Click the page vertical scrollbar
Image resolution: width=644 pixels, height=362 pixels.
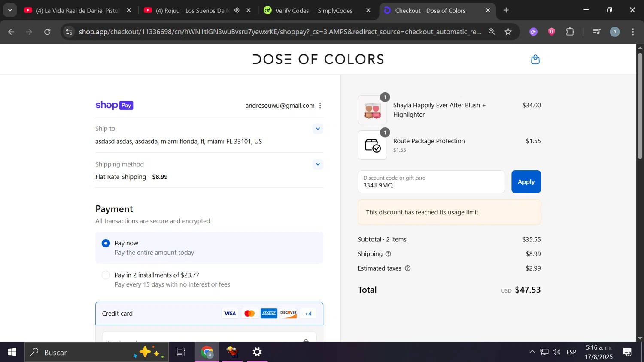(x=640, y=106)
